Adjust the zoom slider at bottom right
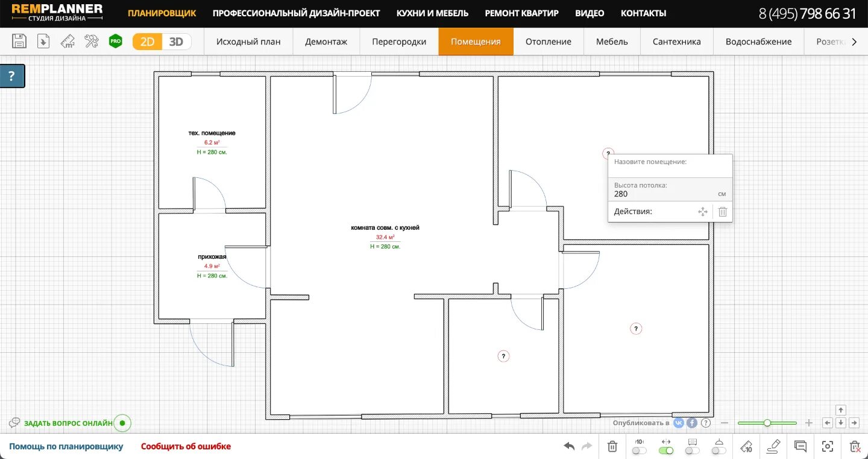 [x=767, y=423]
